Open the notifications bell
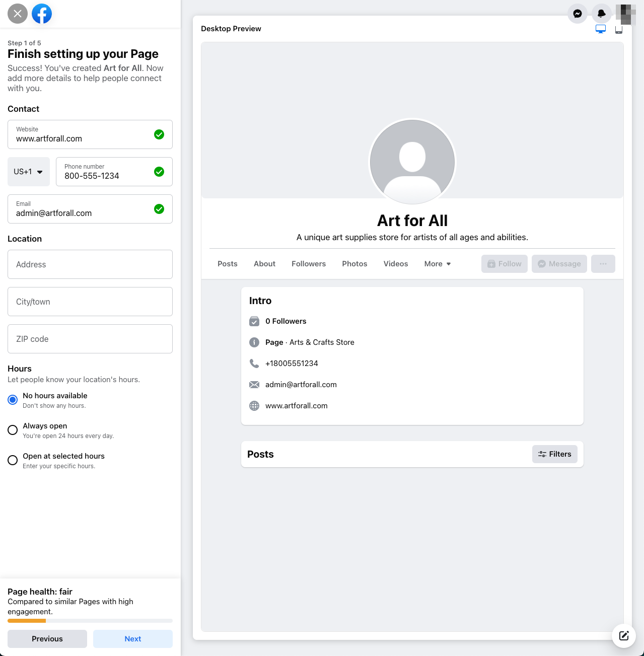This screenshot has height=656, width=644. coord(601,14)
